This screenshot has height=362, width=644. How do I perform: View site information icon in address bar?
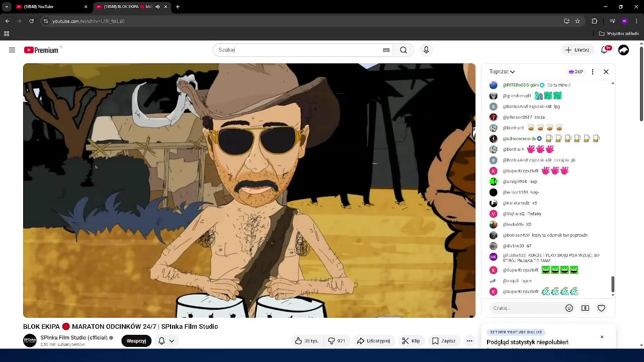click(x=45, y=21)
